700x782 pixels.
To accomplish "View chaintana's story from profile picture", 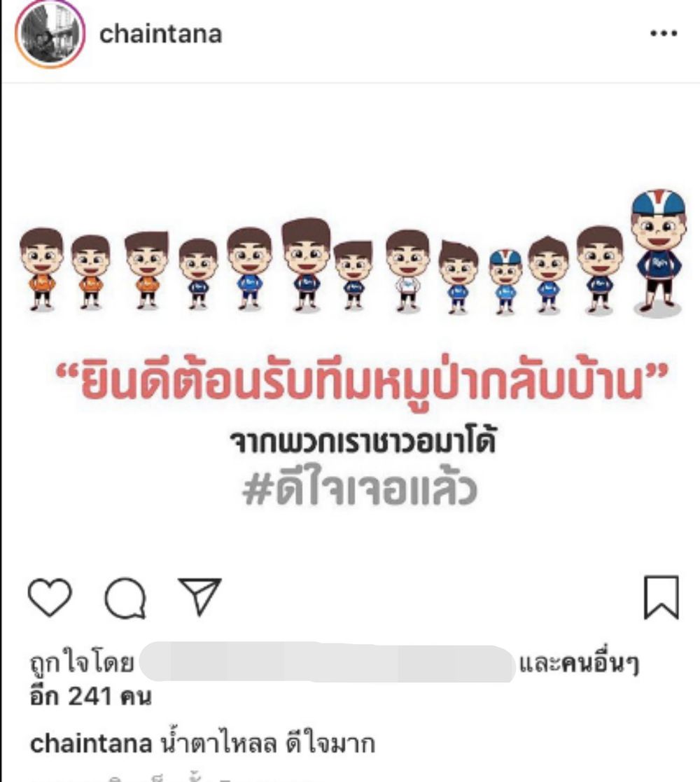I will coord(50,34).
